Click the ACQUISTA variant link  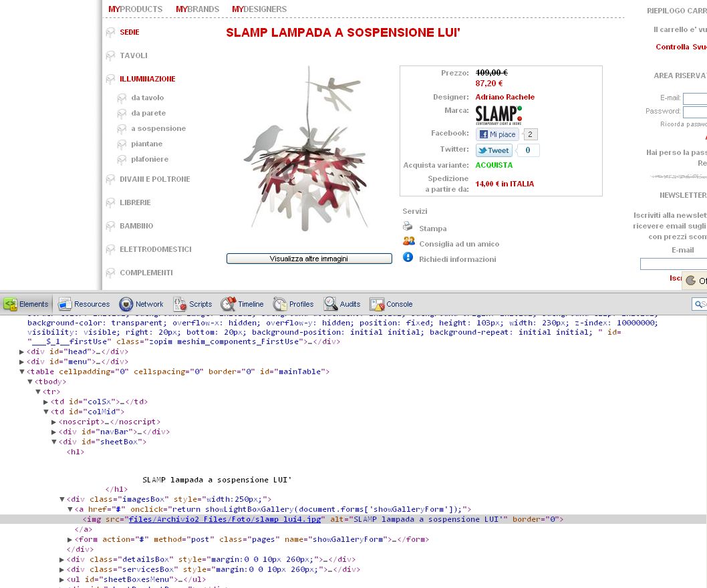click(x=494, y=165)
